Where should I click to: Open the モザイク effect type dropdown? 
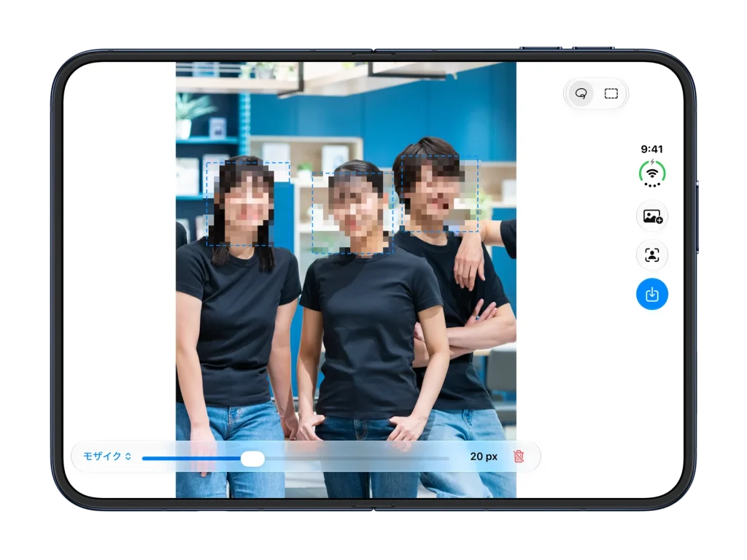pyautogui.click(x=107, y=456)
